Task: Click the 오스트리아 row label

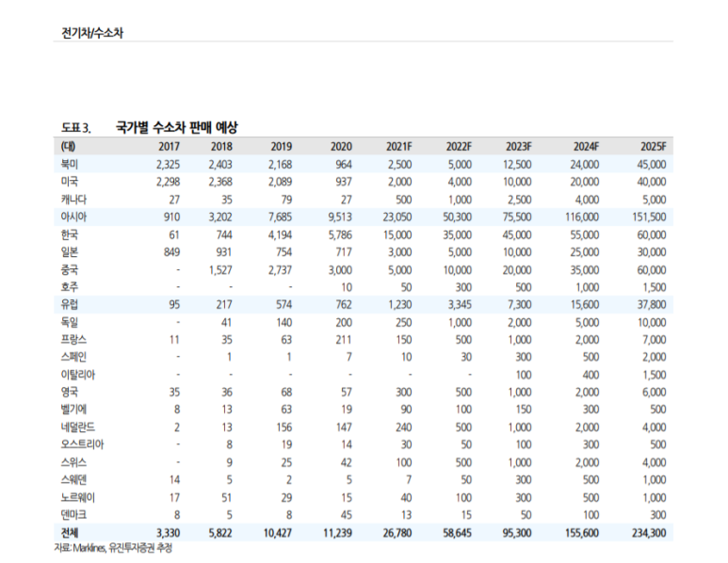Action: (x=82, y=444)
